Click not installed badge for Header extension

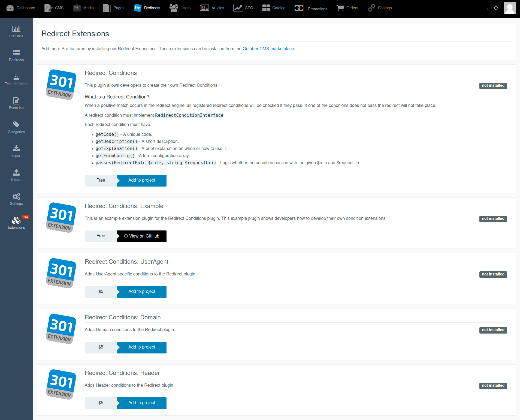coord(493,386)
